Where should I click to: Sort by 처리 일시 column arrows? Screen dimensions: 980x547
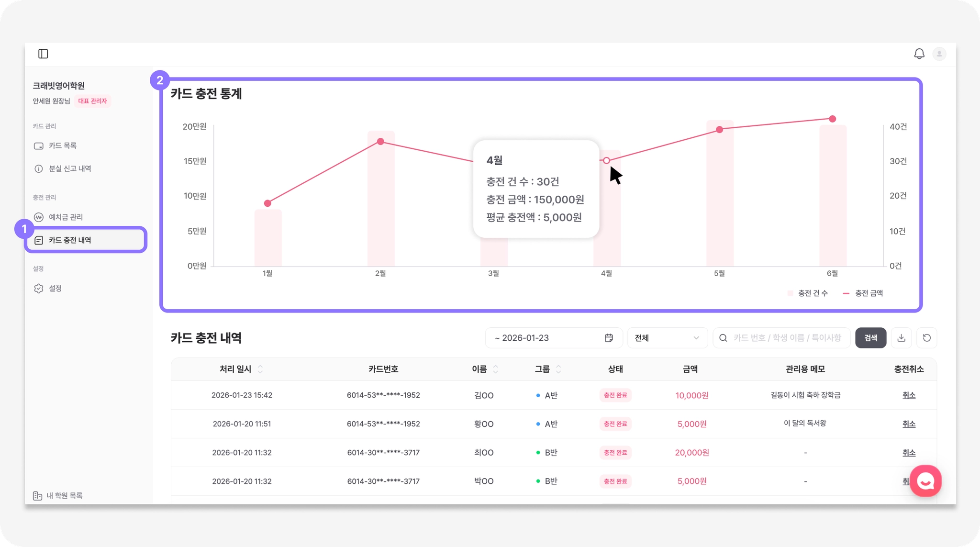coord(260,369)
